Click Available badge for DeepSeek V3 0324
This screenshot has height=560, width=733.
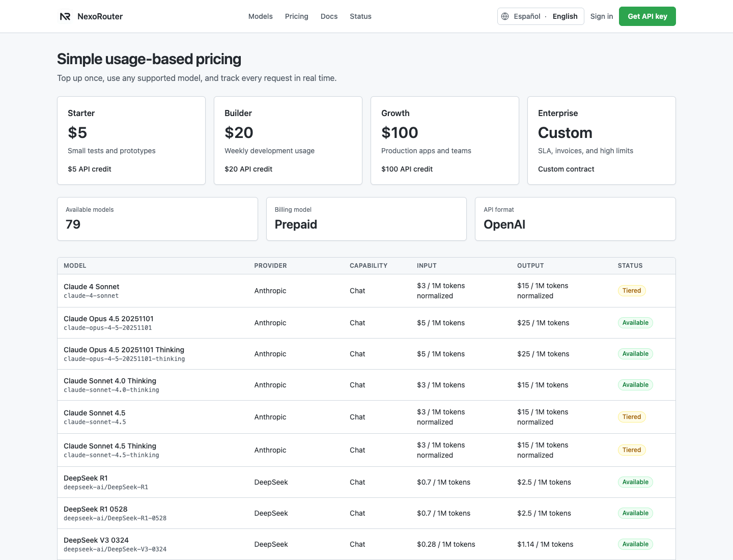(635, 544)
